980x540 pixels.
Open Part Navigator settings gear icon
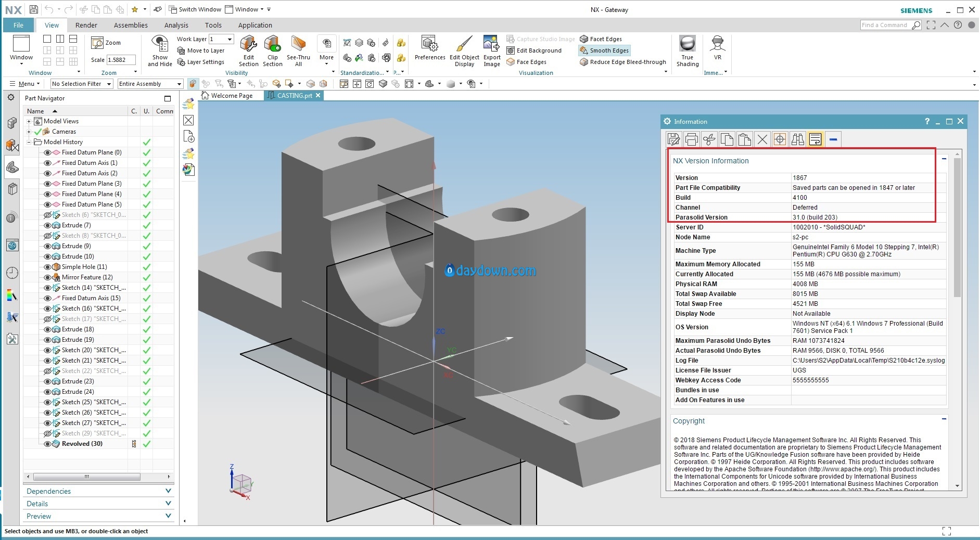coord(11,98)
